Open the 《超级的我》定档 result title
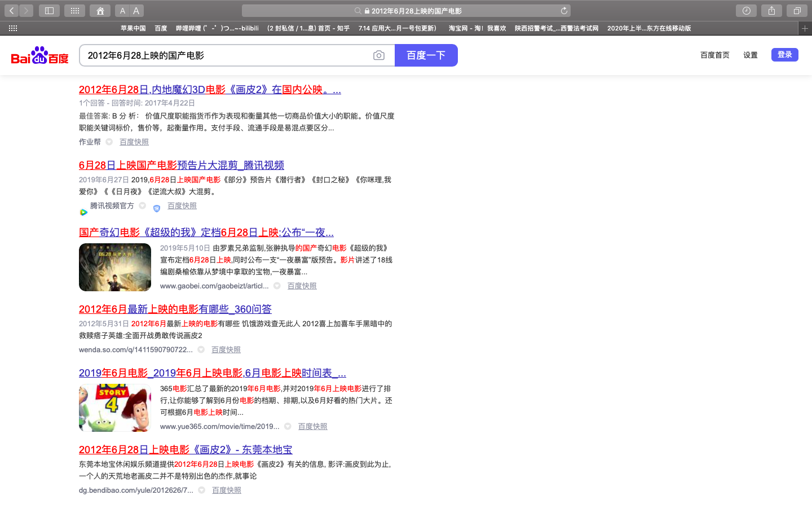812x508 pixels. tap(206, 232)
